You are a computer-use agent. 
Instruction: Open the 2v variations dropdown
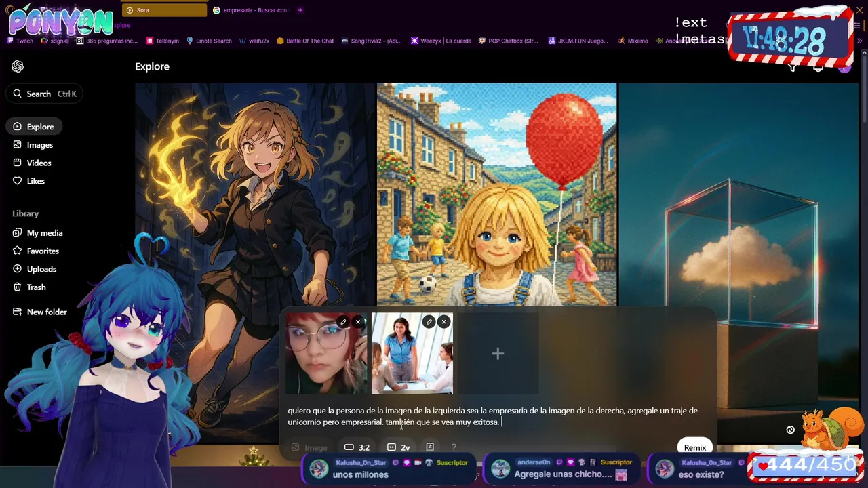coord(398,447)
